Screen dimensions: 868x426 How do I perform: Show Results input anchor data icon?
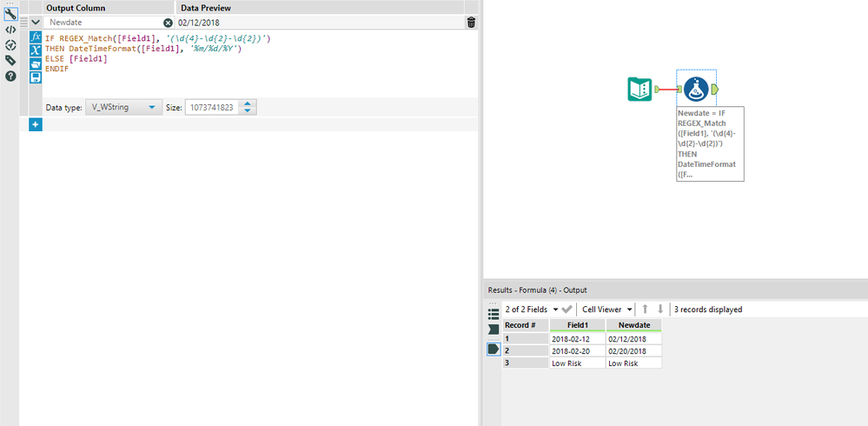(x=494, y=329)
